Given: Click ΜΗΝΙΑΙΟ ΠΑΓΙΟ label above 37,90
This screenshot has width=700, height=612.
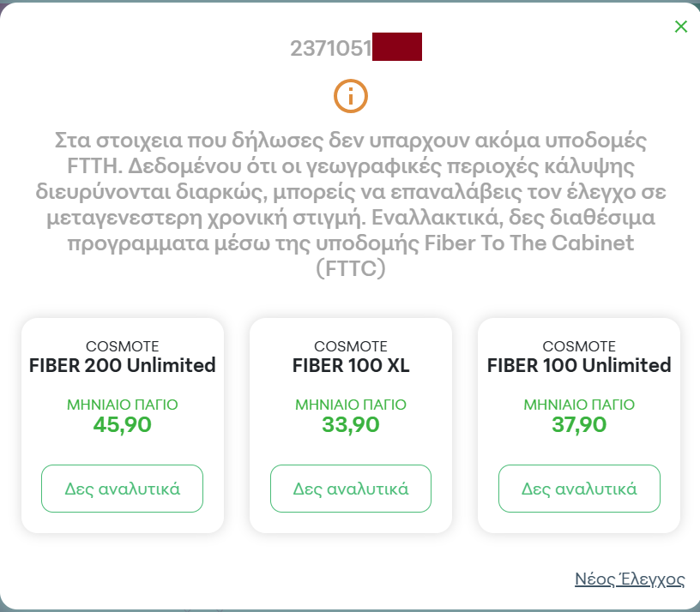Looking at the screenshot, I should click(579, 405).
